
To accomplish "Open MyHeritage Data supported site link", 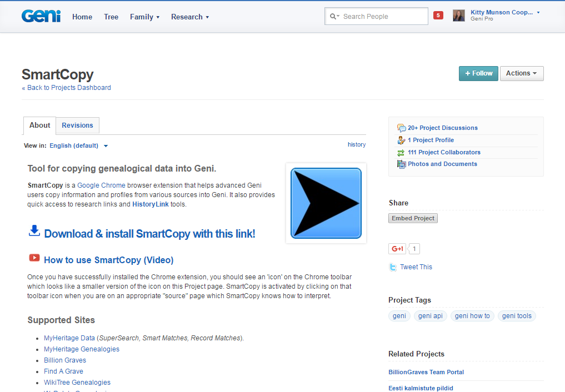I will [x=69, y=338].
